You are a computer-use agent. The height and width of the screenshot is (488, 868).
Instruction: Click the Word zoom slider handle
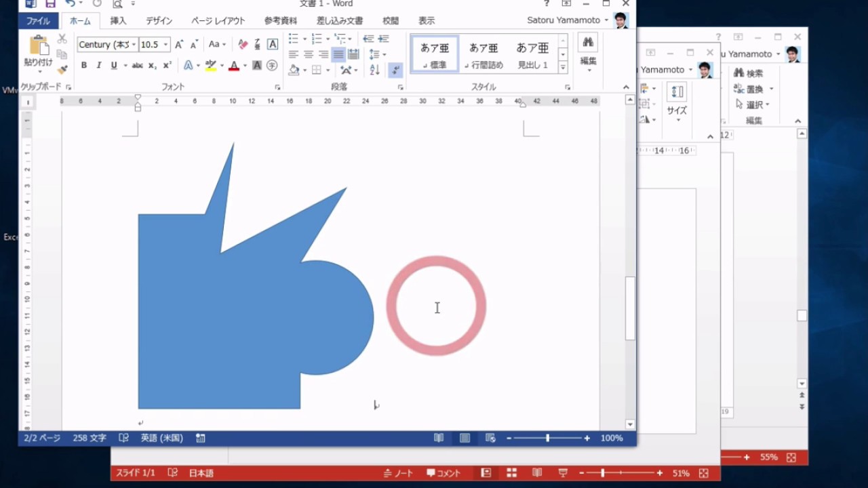(x=547, y=439)
